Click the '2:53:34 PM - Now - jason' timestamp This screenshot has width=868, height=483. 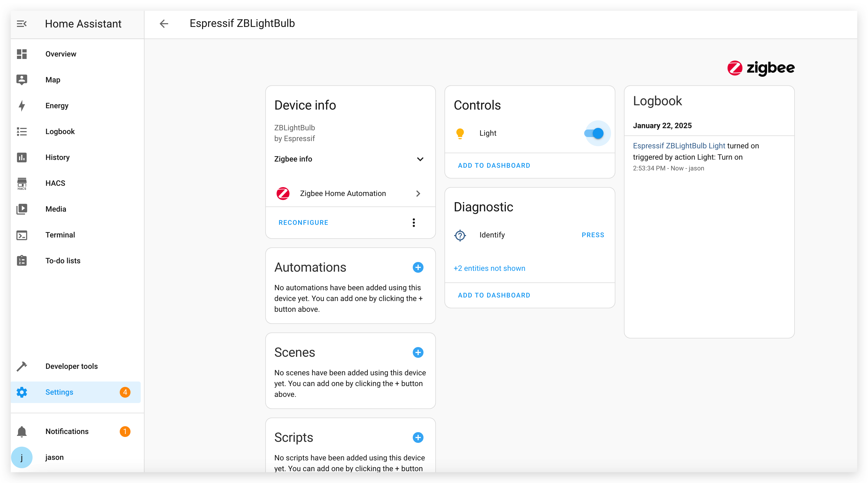click(669, 168)
